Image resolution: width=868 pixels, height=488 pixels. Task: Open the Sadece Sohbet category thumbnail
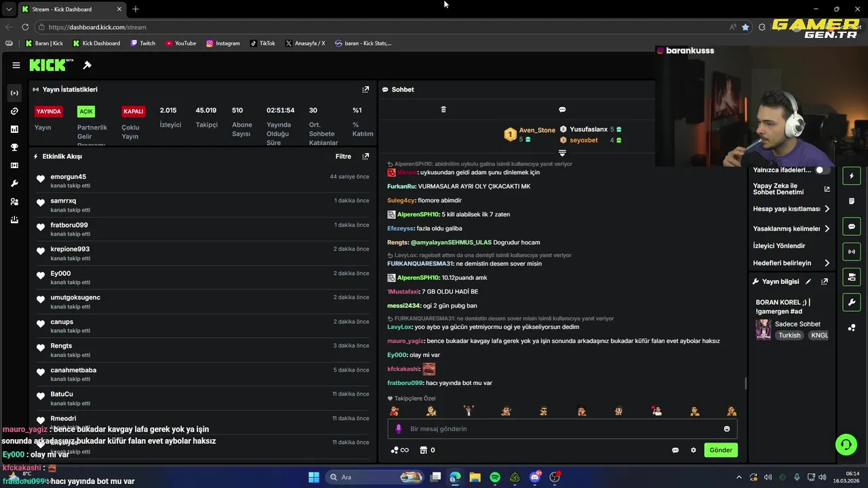click(764, 329)
